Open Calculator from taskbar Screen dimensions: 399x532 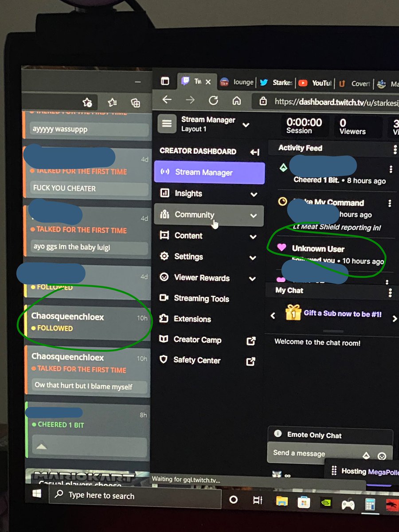coord(370,504)
